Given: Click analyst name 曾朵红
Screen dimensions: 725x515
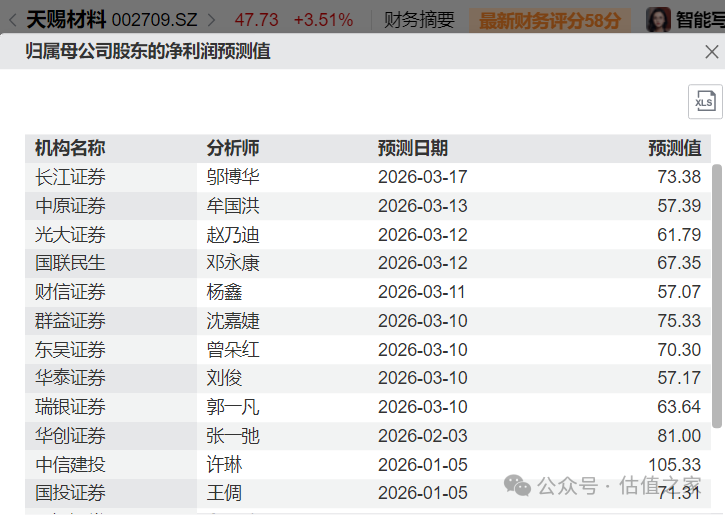Looking at the screenshot, I should tap(233, 350).
